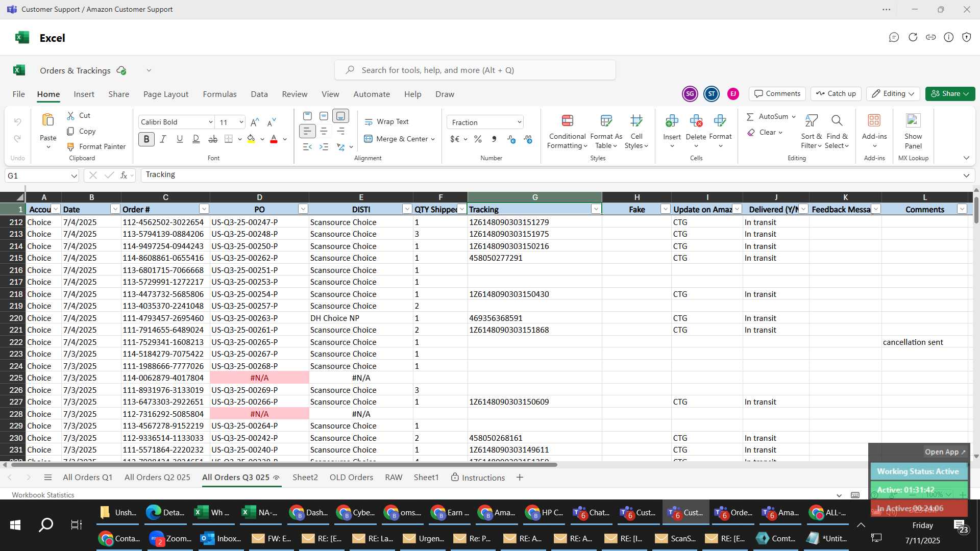Open the Data ribbon tab
Screen dimensions: 980x551
pos(259,94)
